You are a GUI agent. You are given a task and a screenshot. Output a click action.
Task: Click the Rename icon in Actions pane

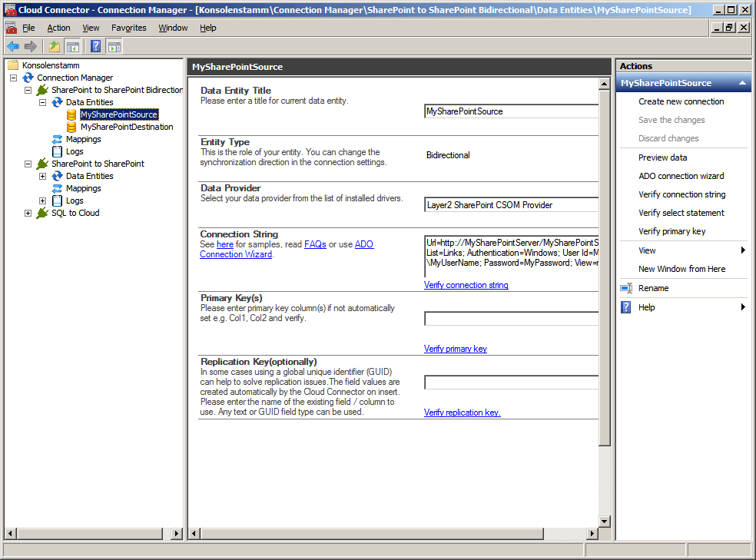pyautogui.click(x=626, y=288)
